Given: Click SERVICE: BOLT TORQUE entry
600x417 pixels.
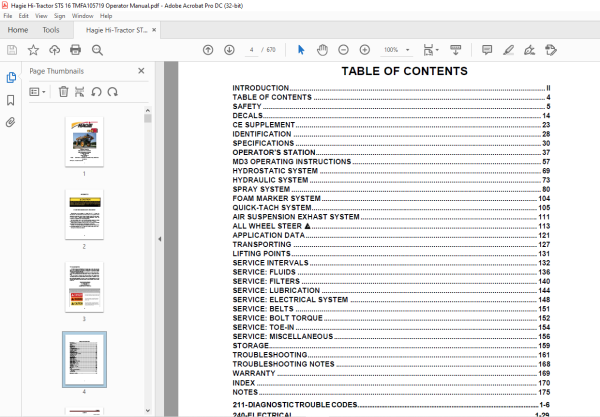Looking at the screenshot, I should click(391, 318).
